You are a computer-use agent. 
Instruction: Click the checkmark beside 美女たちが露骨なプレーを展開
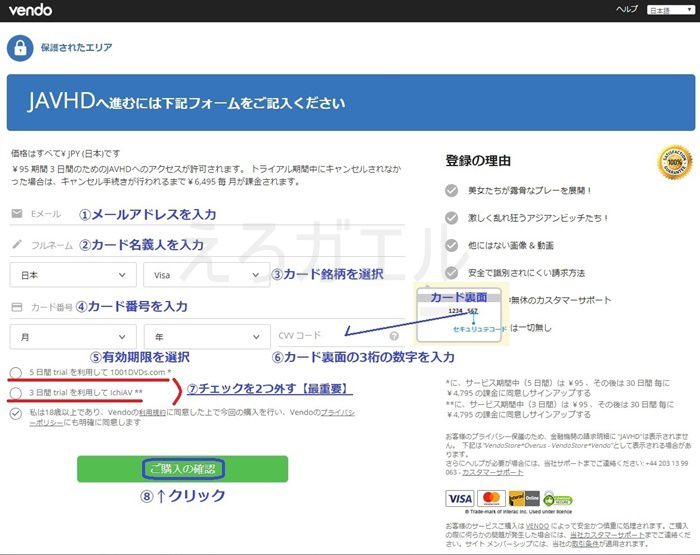coord(451,191)
